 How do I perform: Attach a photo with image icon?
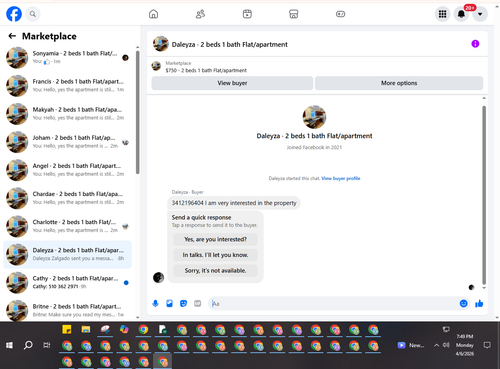tap(169, 303)
